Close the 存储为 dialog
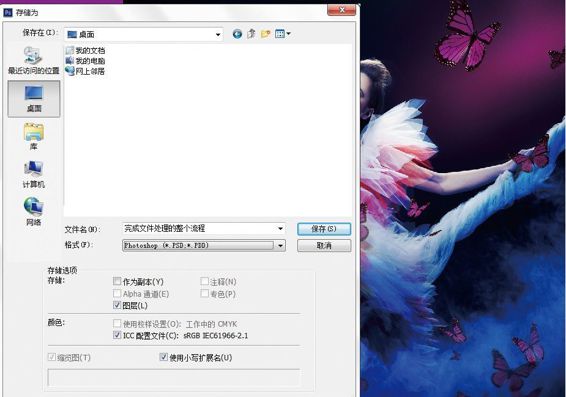 pos(341,10)
